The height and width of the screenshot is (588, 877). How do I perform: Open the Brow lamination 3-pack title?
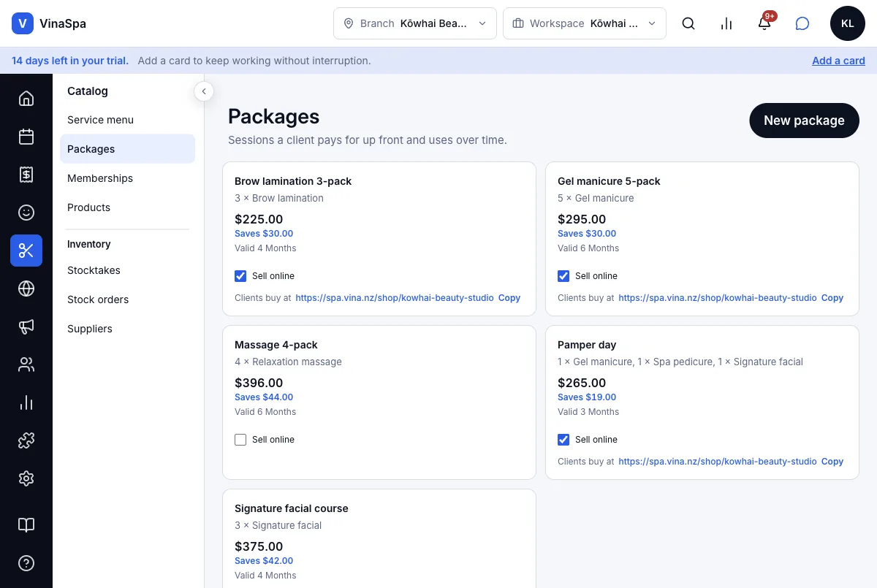coord(293,181)
